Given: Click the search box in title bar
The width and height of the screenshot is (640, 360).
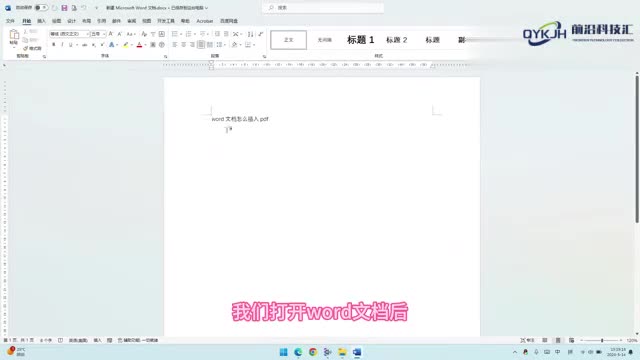Looking at the screenshot, I should point(323,8).
